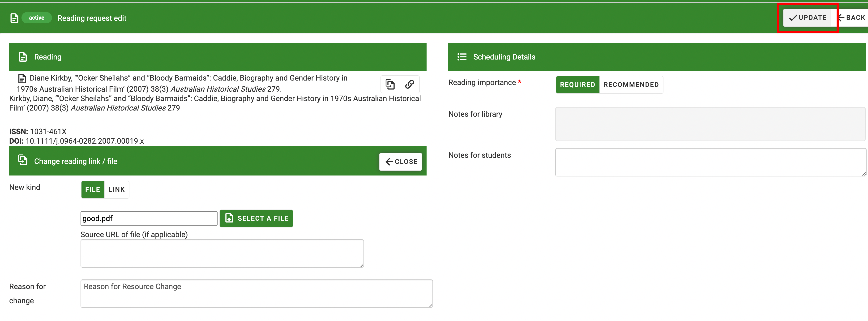Click the Notes for students textarea
The width and height of the screenshot is (868, 321).
pyautogui.click(x=710, y=162)
